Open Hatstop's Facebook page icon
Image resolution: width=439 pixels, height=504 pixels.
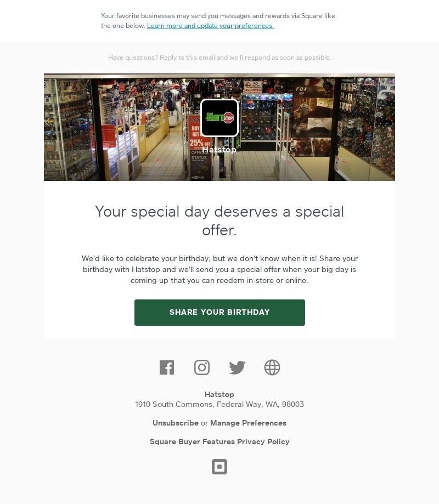point(167,367)
